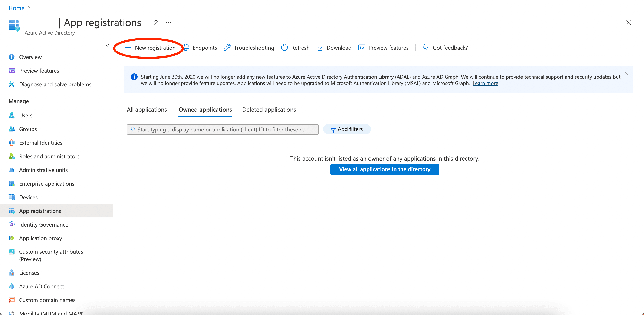Pin the App registrations blade
Screen dimensions: 644x315
[x=155, y=23]
